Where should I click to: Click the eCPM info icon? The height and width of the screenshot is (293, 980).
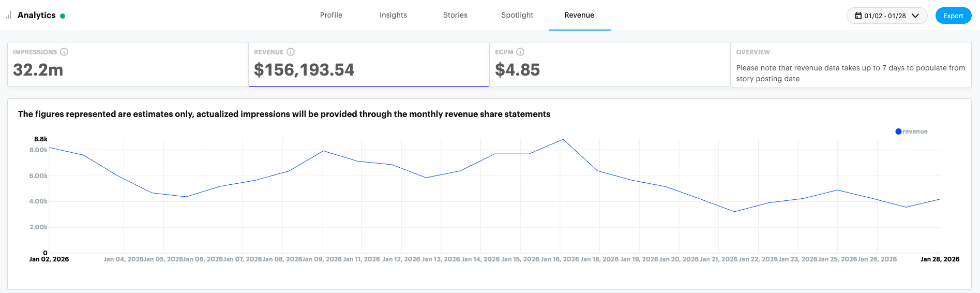(520, 52)
